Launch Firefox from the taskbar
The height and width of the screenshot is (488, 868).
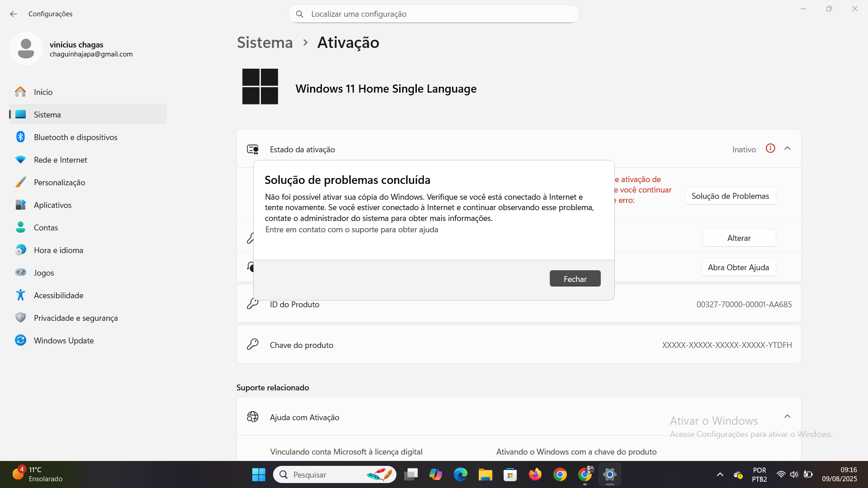[535, 474]
